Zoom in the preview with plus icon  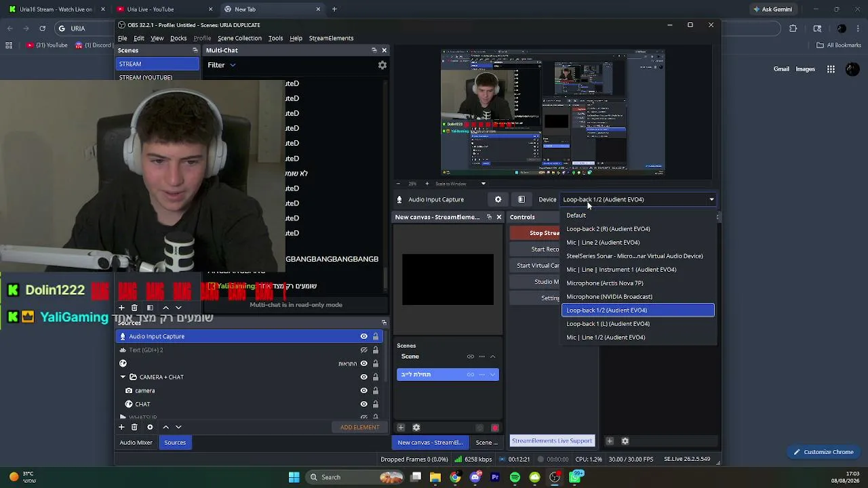tap(427, 184)
